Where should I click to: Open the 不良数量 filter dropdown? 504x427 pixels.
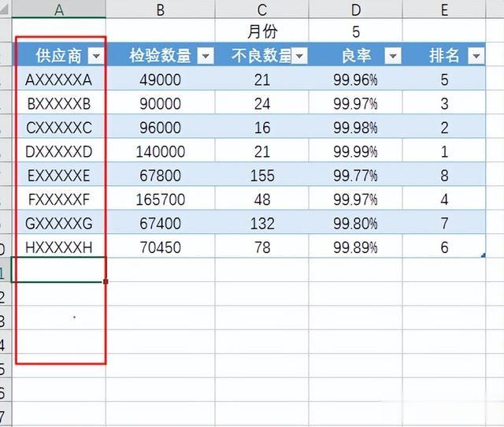tap(299, 56)
